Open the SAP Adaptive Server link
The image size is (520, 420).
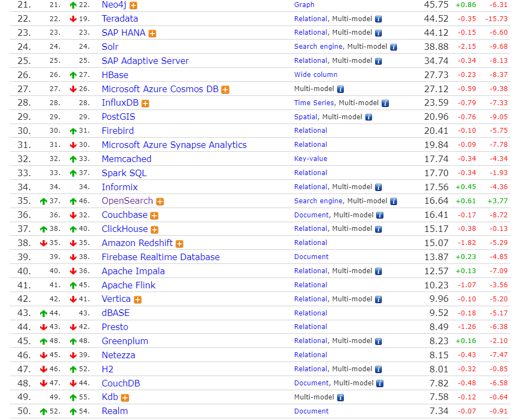pyautogui.click(x=145, y=61)
